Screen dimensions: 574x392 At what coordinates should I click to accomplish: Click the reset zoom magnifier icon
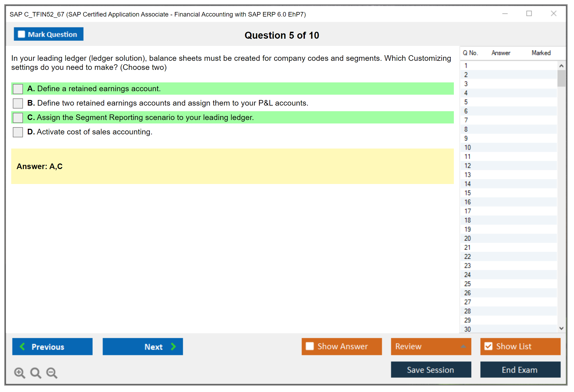tap(36, 373)
